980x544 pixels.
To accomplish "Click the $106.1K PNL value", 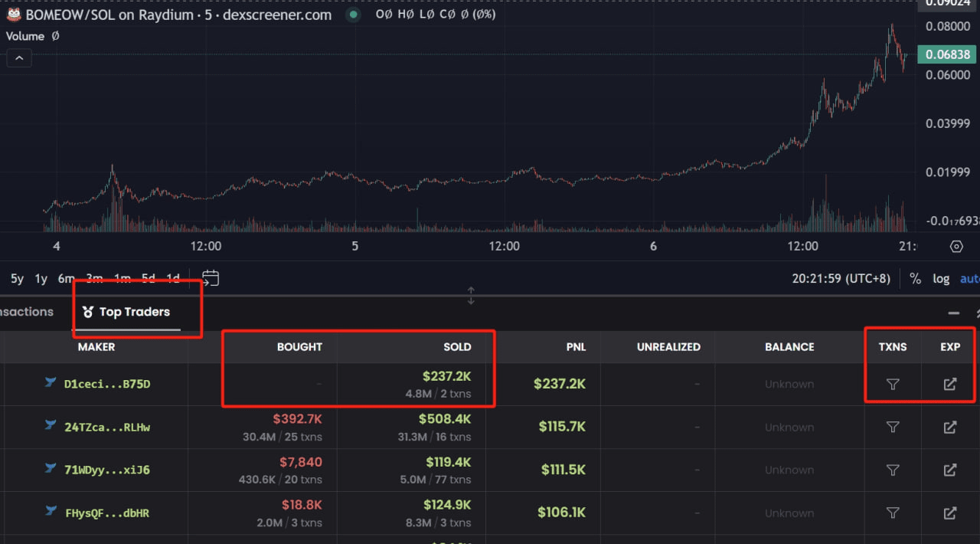I will 561,513.
